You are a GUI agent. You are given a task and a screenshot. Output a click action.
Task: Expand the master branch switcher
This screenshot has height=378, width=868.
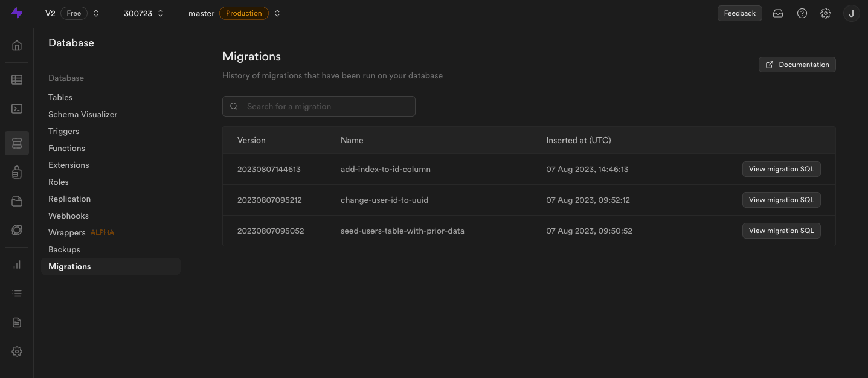point(277,13)
